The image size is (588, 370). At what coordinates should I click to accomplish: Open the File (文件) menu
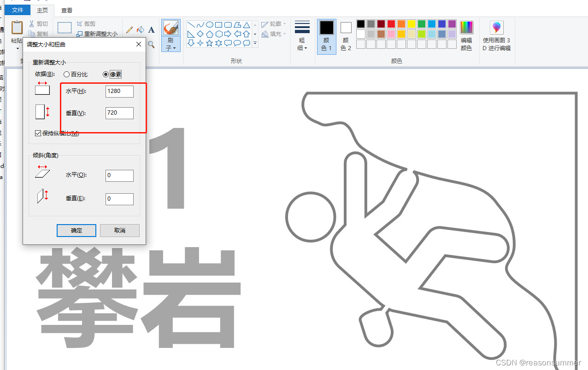pos(18,10)
